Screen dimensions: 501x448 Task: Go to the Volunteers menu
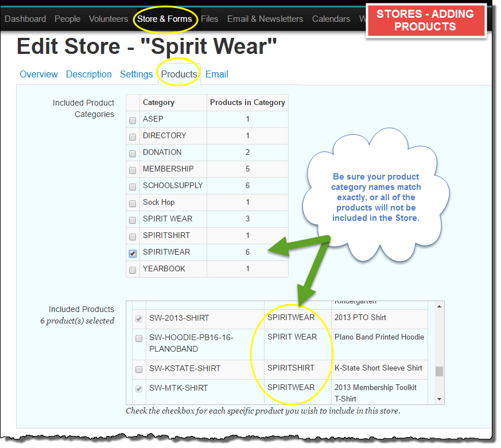pyautogui.click(x=108, y=19)
